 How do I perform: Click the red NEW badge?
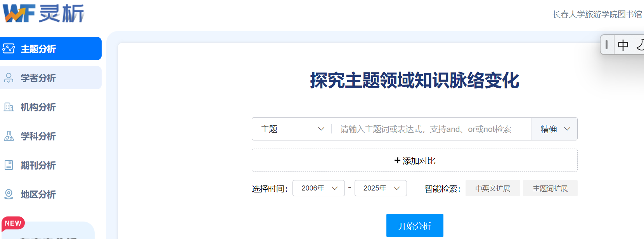point(13,223)
